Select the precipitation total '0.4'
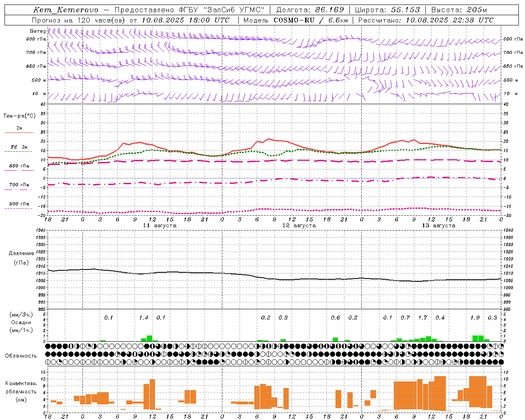The height and width of the screenshot is (420, 525). (x=440, y=318)
